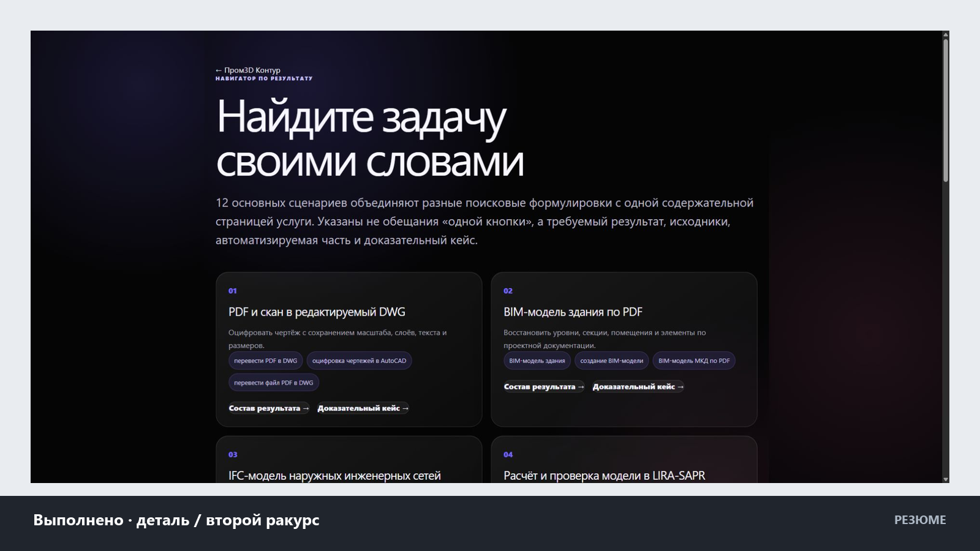Open the IFC-модель наружных инженерных сетей card title
Viewport: 980px width, 551px height.
(334, 476)
